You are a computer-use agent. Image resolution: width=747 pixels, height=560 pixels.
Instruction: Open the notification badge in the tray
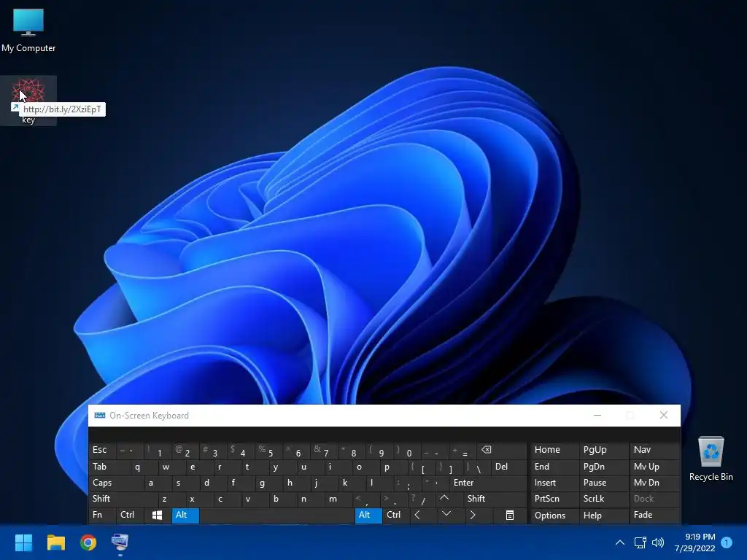tap(727, 542)
